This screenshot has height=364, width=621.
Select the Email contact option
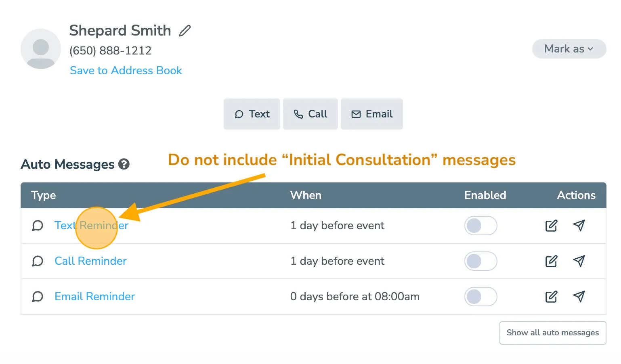pos(371,114)
